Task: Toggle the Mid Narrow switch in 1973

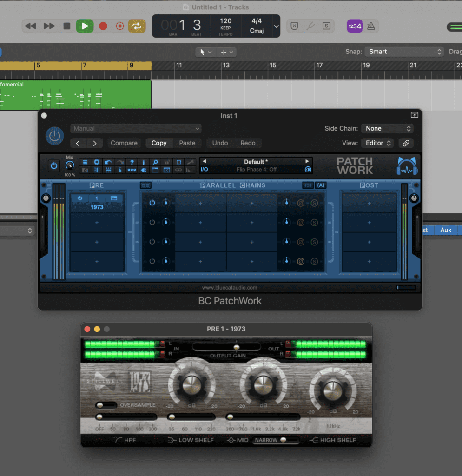Action: click(275, 440)
